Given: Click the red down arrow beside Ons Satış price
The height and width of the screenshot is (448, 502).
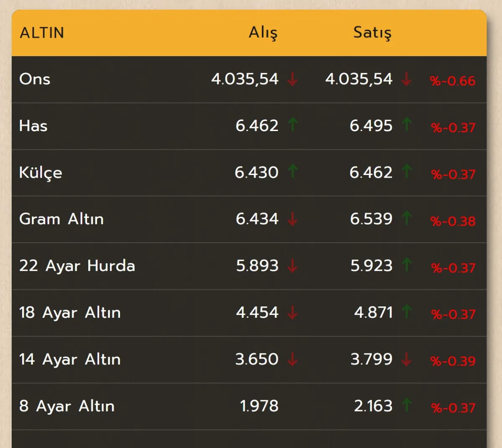Looking at the screenshot, I should (406, 79).
